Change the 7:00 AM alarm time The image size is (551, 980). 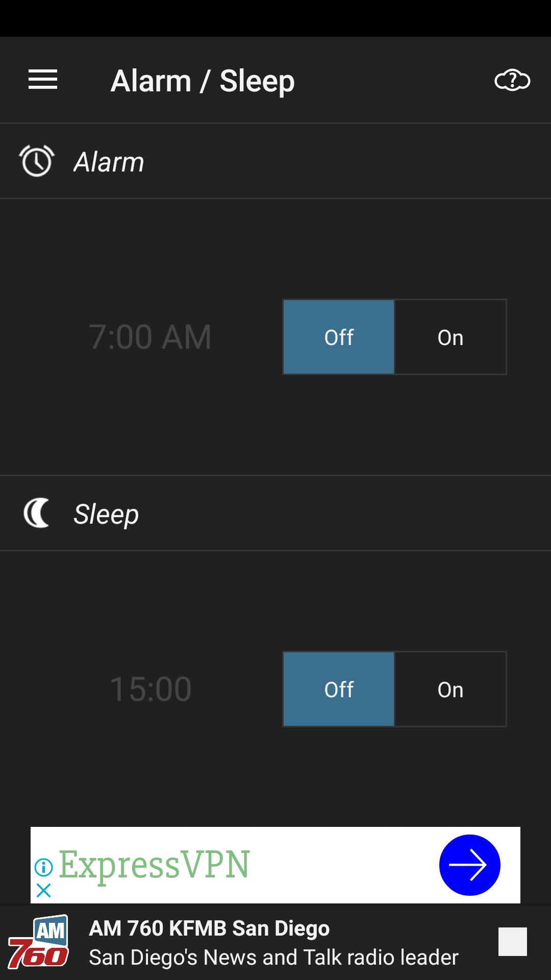150,337
